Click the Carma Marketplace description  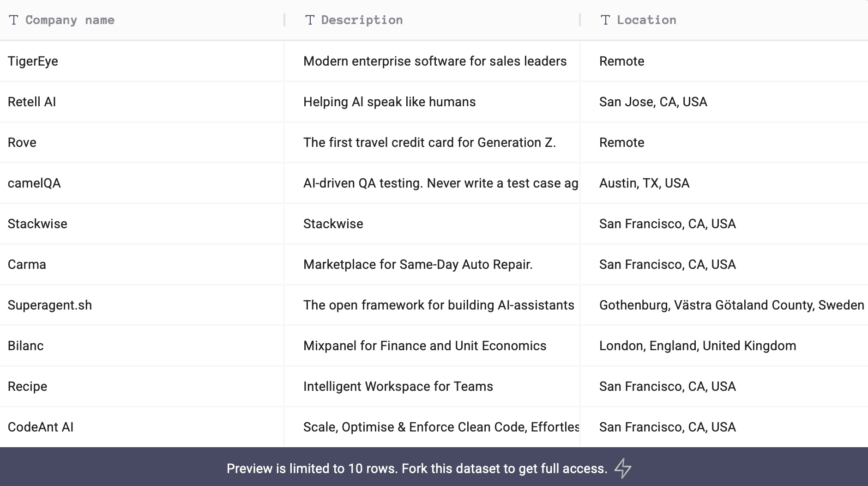418,264
